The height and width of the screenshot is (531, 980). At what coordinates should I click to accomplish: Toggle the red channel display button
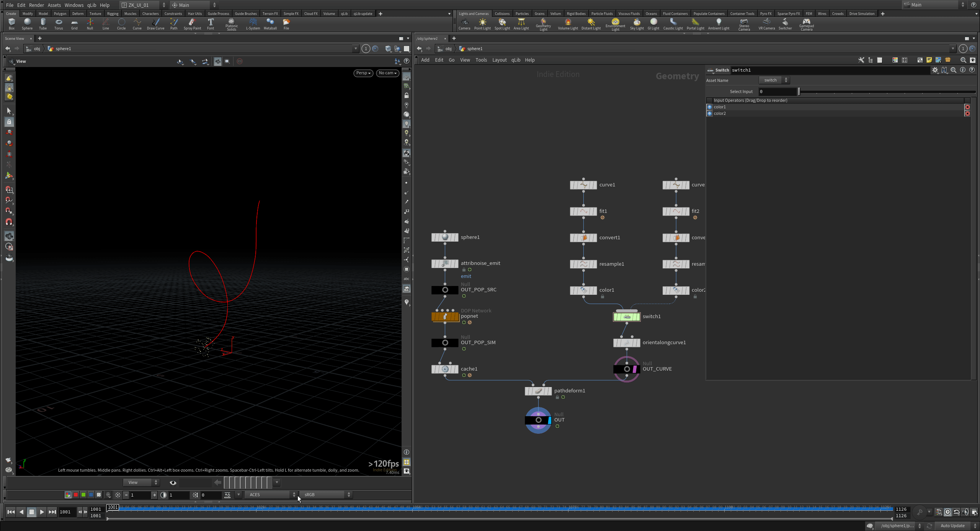tap(76, 495)
